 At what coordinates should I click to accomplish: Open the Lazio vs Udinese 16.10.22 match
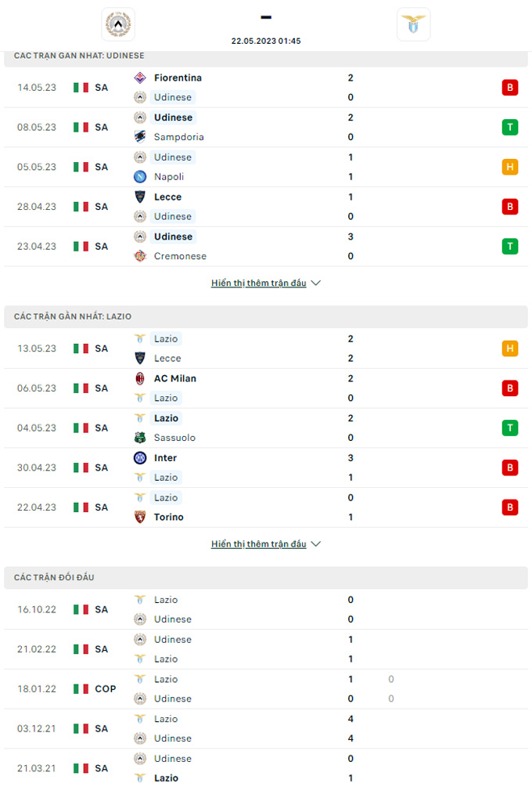pyautogui.click(x=266, y=609)
